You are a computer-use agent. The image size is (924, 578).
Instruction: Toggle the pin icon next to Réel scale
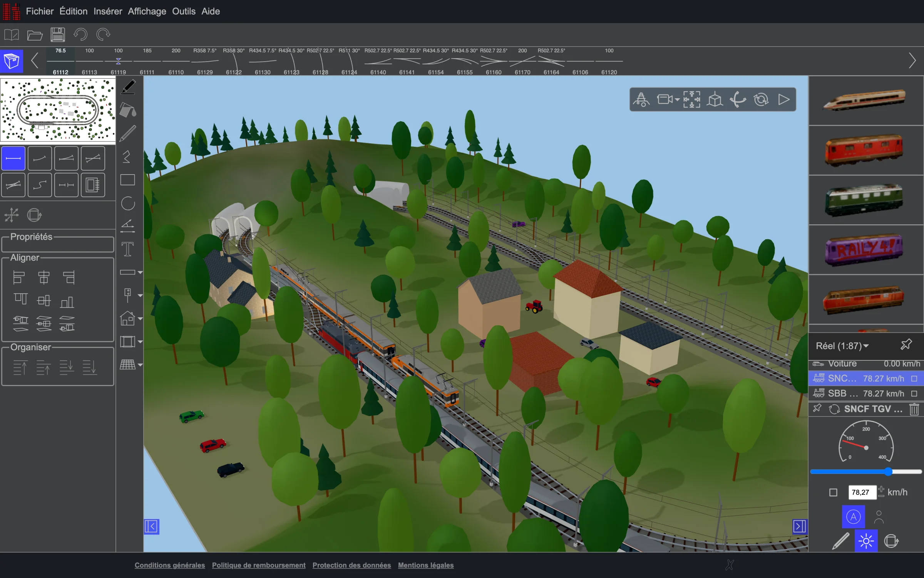[906, 344]
